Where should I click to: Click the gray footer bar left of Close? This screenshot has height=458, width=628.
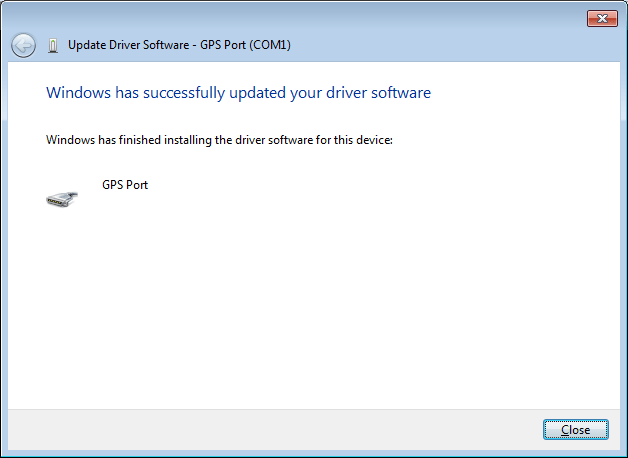[x=270, y=429]
